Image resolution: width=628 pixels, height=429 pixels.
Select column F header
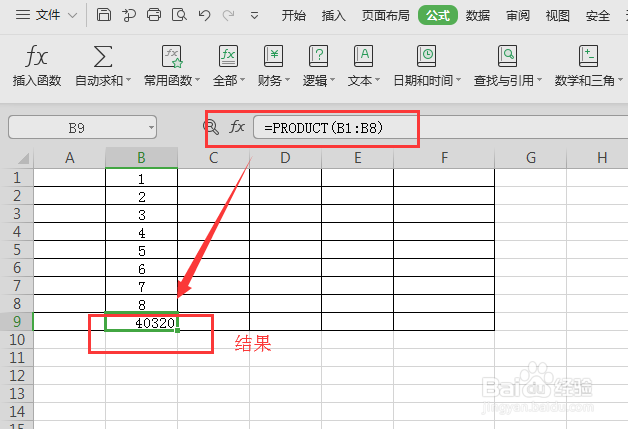444,158
